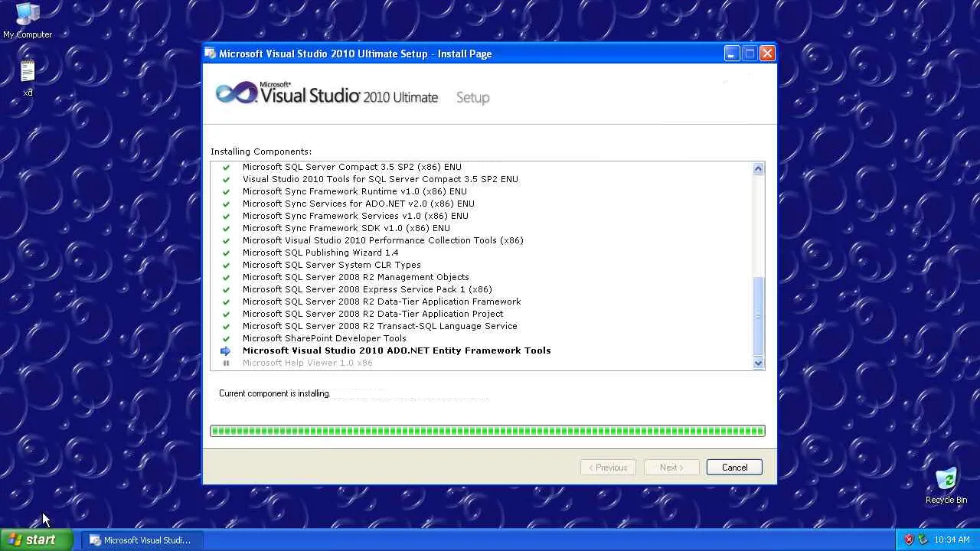Image resolution: width=980 pixels, height=551 pixels.
Task: Open the Windows start menu
Action: 37,540
